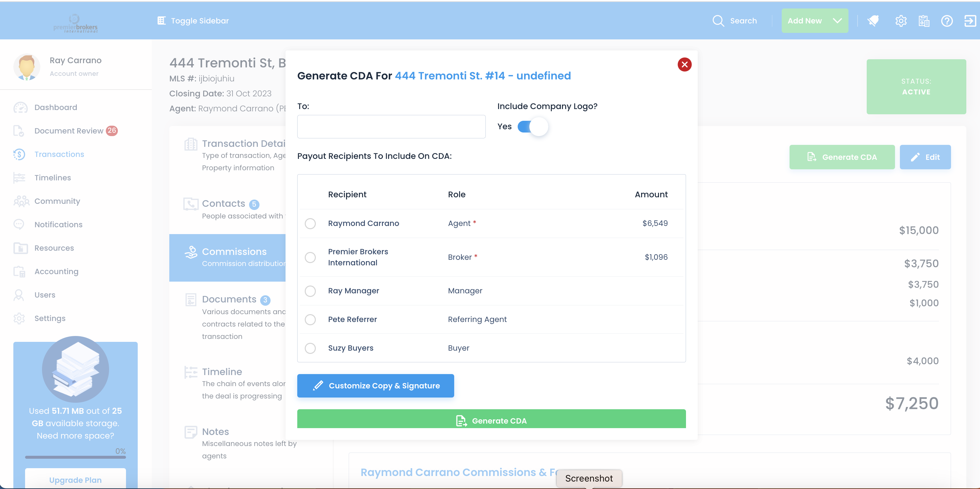Click the Status Active box
The height and width of the screenshot is (489, 980).
click(x=916, y=87)
